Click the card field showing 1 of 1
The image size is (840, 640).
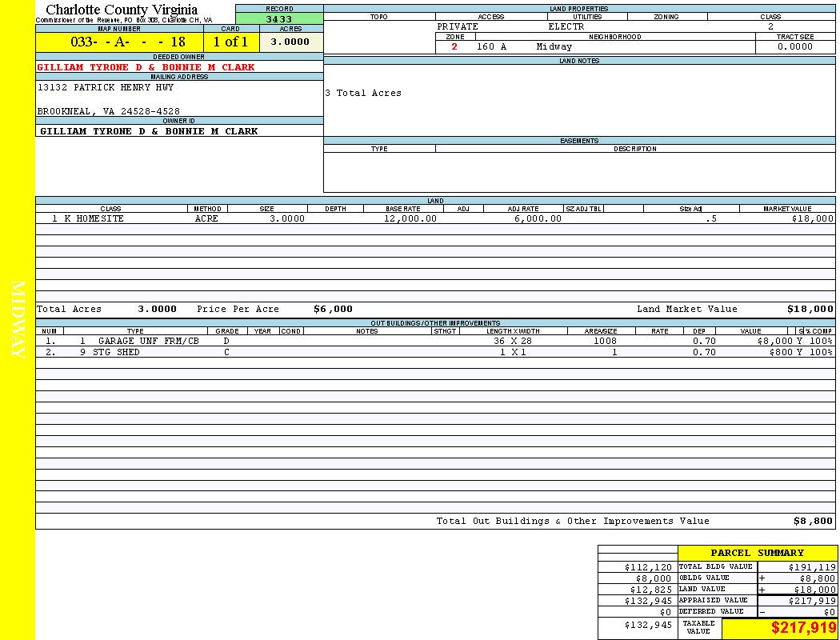click(x=230, y=42)
